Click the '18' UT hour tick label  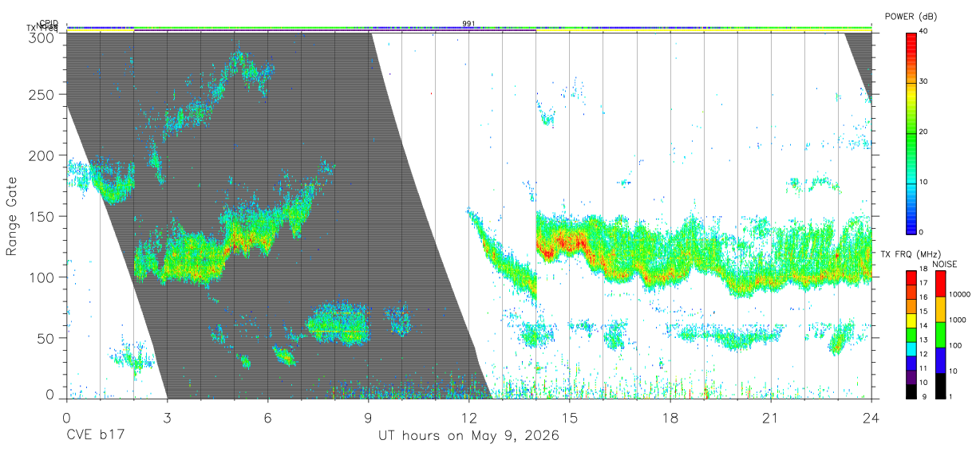click(670, 418)
